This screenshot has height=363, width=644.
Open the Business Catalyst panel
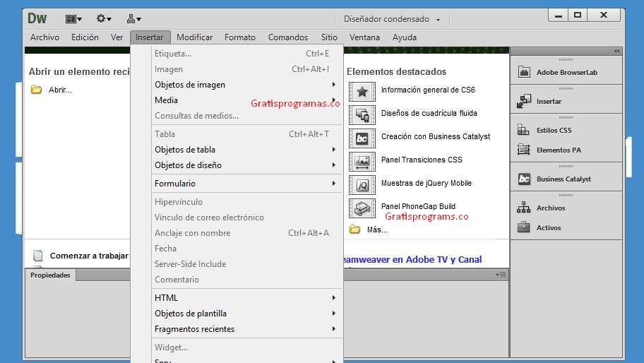pyautogui.click(x=566, y=179)
